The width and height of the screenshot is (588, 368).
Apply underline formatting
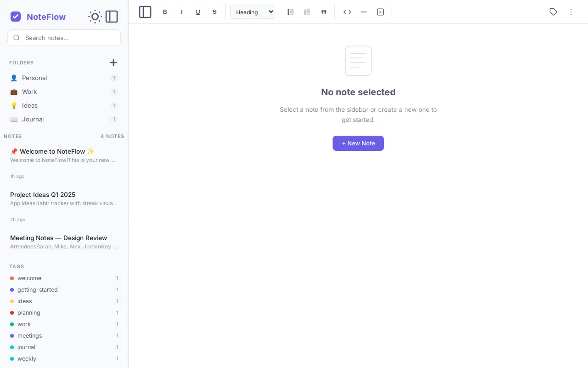click(x=198, y=12)
